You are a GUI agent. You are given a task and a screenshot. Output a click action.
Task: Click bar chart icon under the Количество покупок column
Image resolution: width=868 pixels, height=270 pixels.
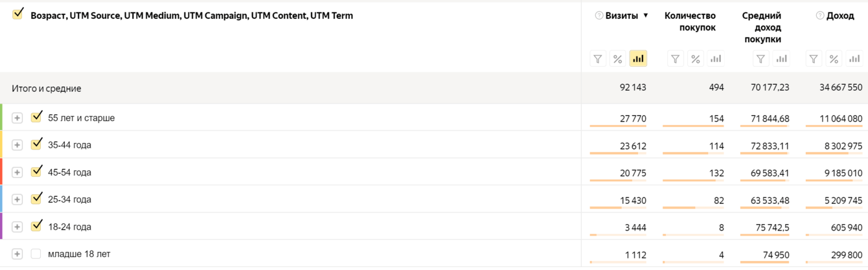(716, 59)
